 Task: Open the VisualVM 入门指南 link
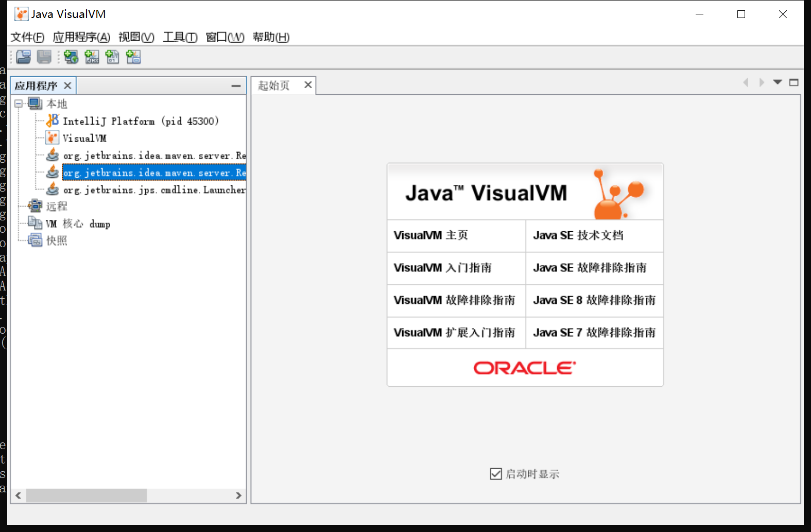pos(443,268)
